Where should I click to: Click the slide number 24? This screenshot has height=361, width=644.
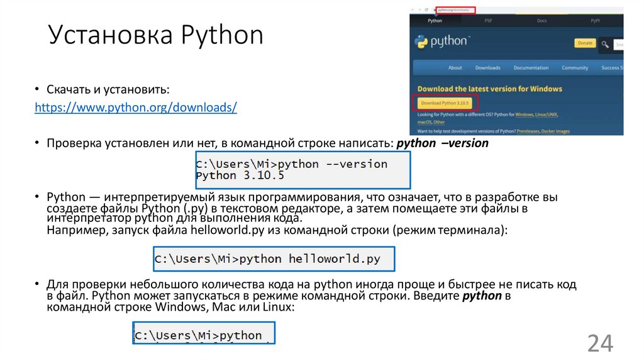coord(600,343)
